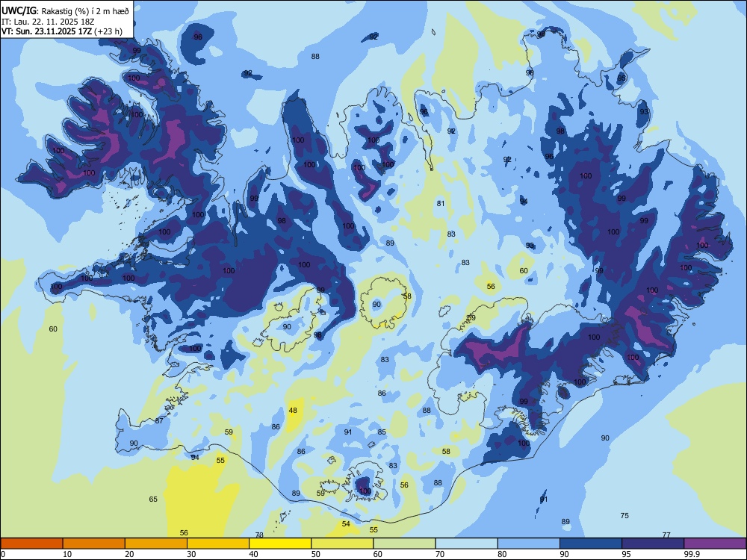Screen dimensions: 747x560
Task: Choose the 70–80 pale blue legend swatch
Action: pyautogui.click(x=467, y=544)
